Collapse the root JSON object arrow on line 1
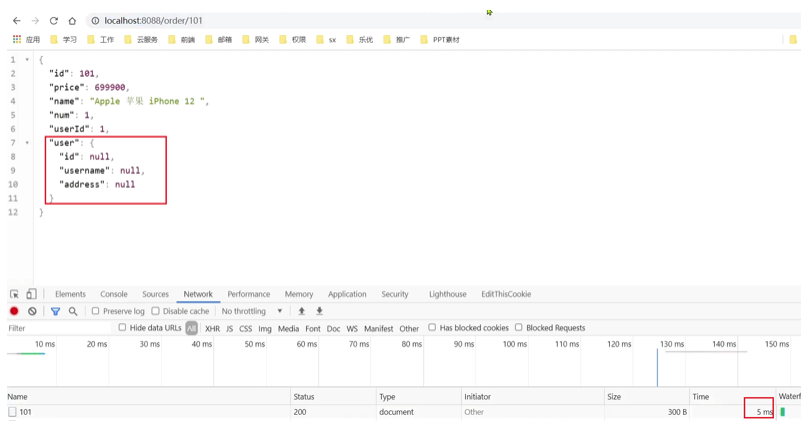The image size is (811, 434). click(x=27, y=59)
